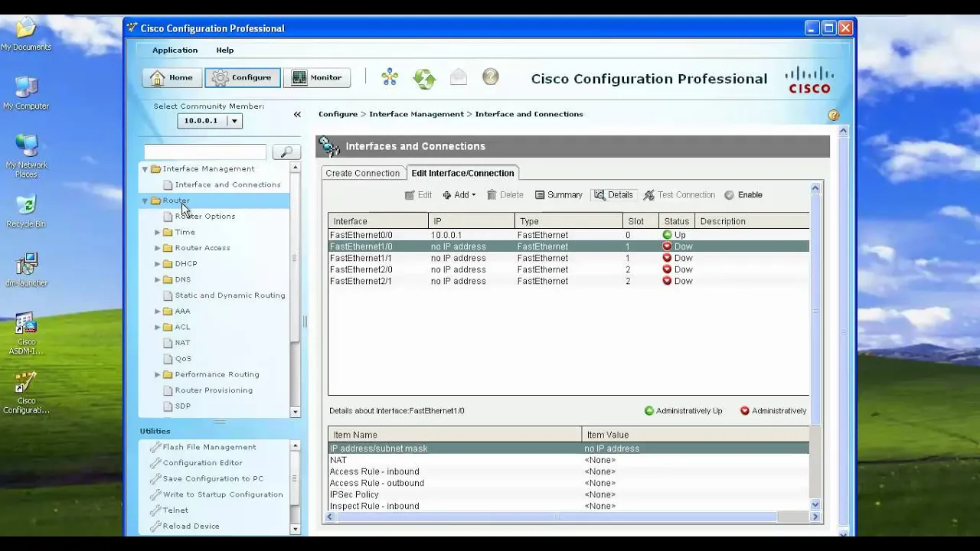Select the FastEthernet1/1 row
The height and width of the screenshot is (551, 980).
click(x=568, y=258)
